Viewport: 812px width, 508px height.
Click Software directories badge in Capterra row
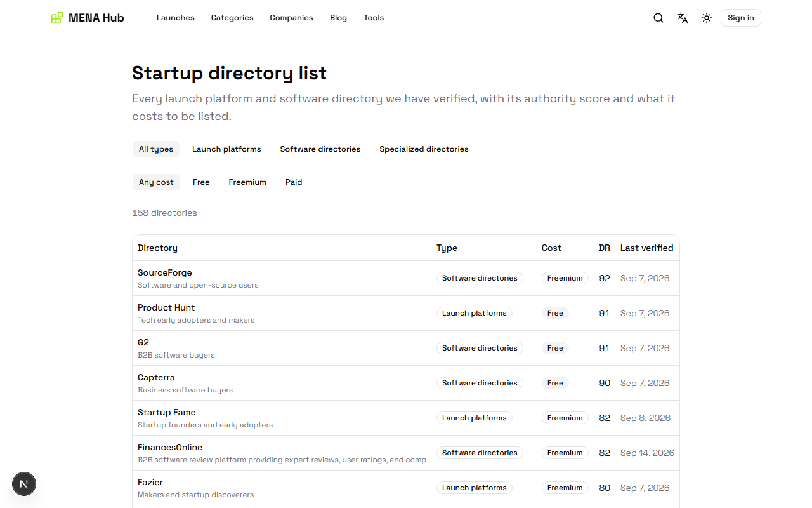pyautogui.click(x=480, y=383)
